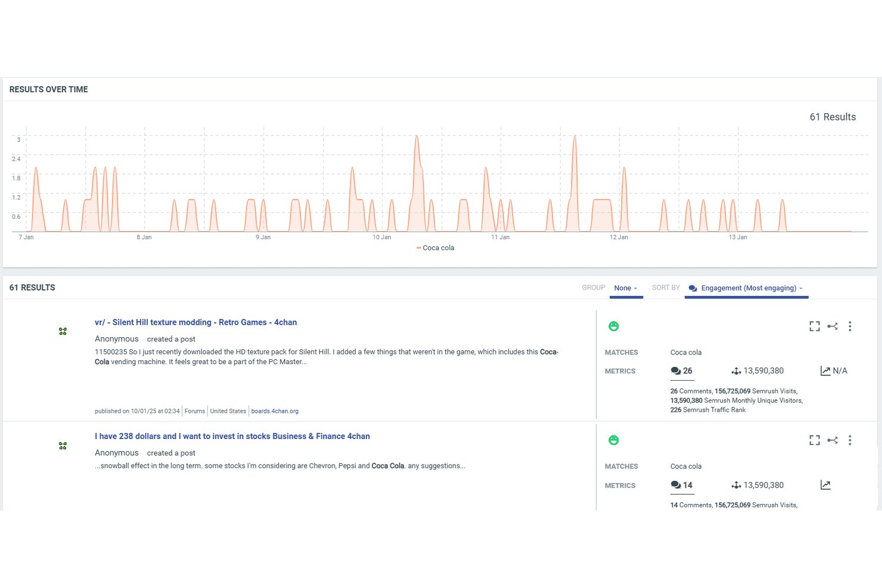Click the 13,590,380 reach value in stocks result
882x588 pixels.
(763, 485)
